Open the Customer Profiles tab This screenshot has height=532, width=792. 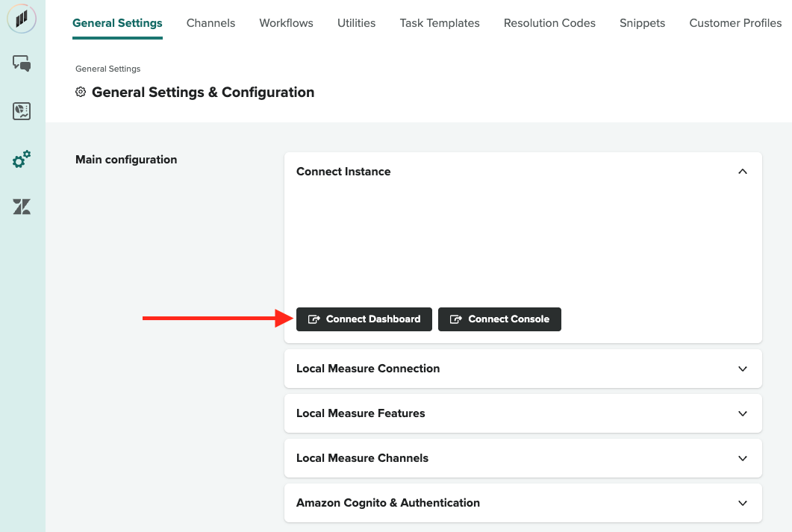coord(735,23)
